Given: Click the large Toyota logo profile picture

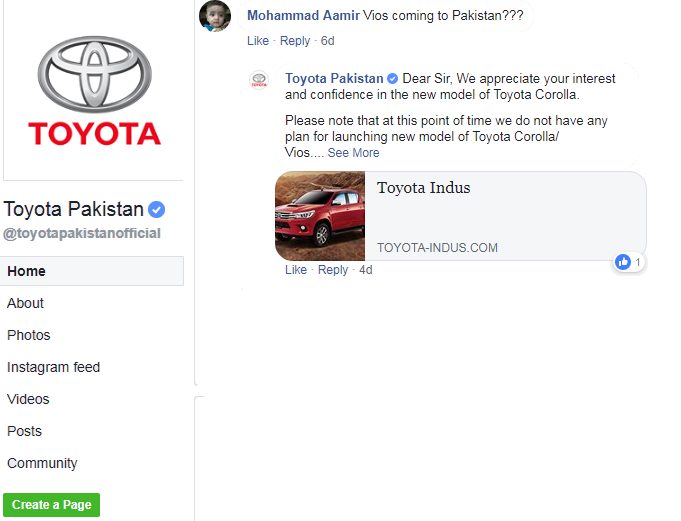Looking at the screenshot, I should [94, 90].
